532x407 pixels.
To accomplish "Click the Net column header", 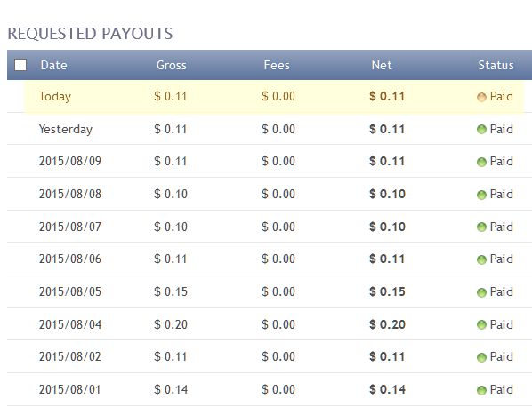I will [x=382, y=65].
